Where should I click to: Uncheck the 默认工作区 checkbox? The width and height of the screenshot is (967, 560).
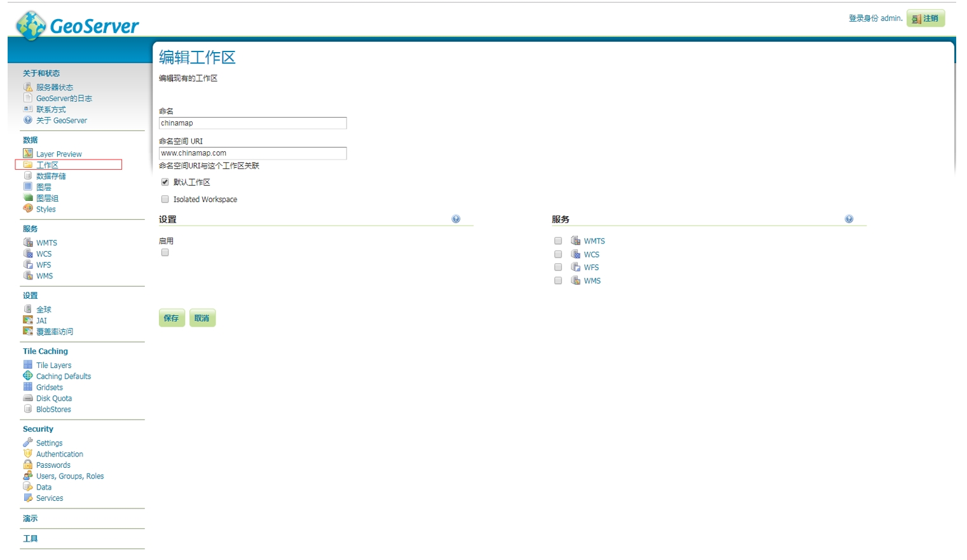pos(165,182)
